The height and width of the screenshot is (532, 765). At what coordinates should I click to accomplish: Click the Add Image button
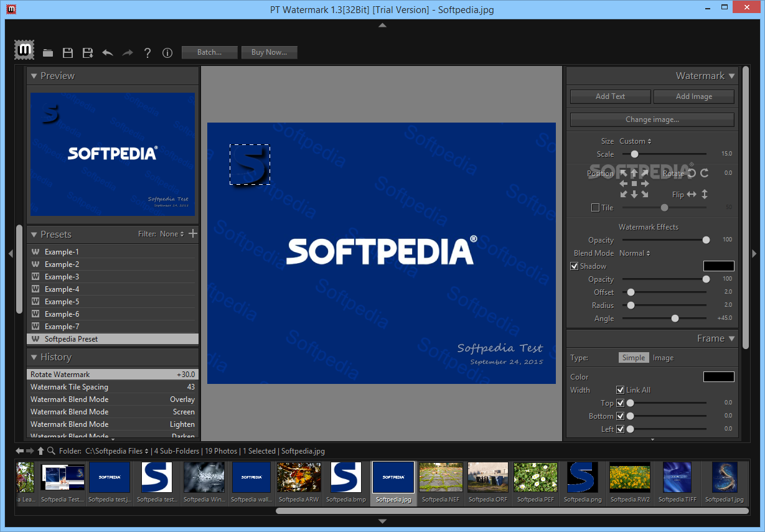coord(694,96)
